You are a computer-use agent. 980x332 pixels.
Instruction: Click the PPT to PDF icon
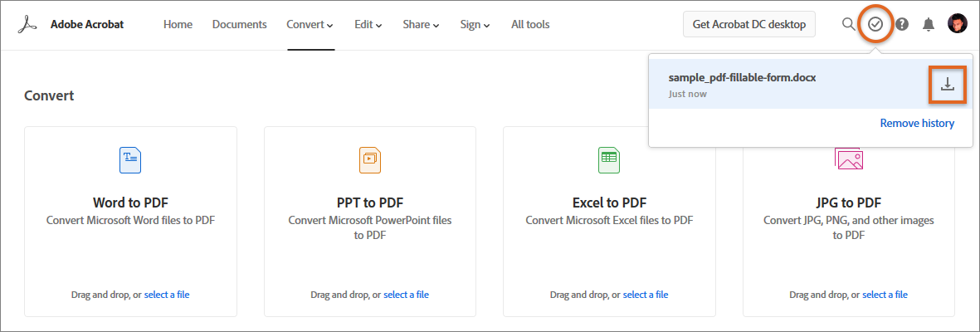[x=370, y=159]
